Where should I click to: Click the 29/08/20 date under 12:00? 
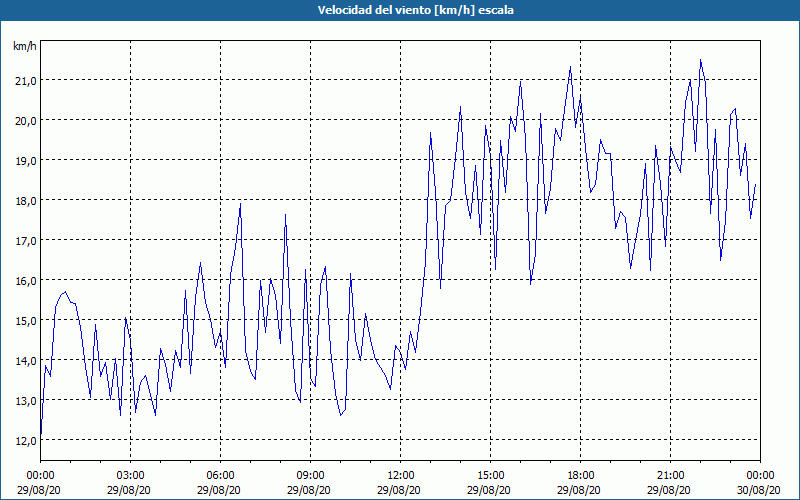click(399, 490)
